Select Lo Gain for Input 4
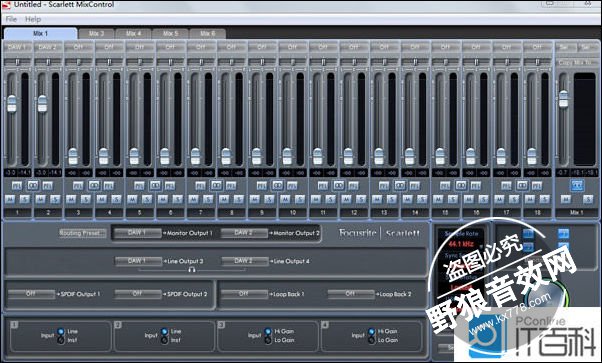The width and height of the screenshot is (602, 363). (x=372, y=340)
